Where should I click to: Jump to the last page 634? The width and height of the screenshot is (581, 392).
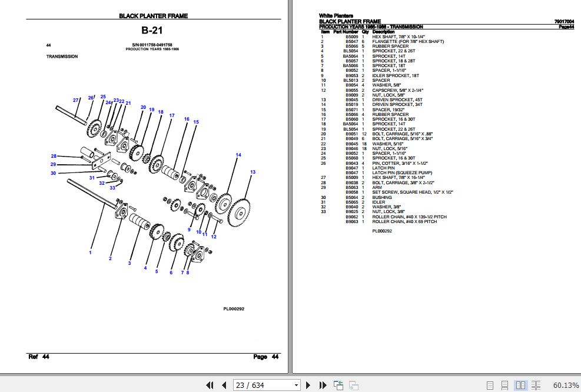pos(323,385)
